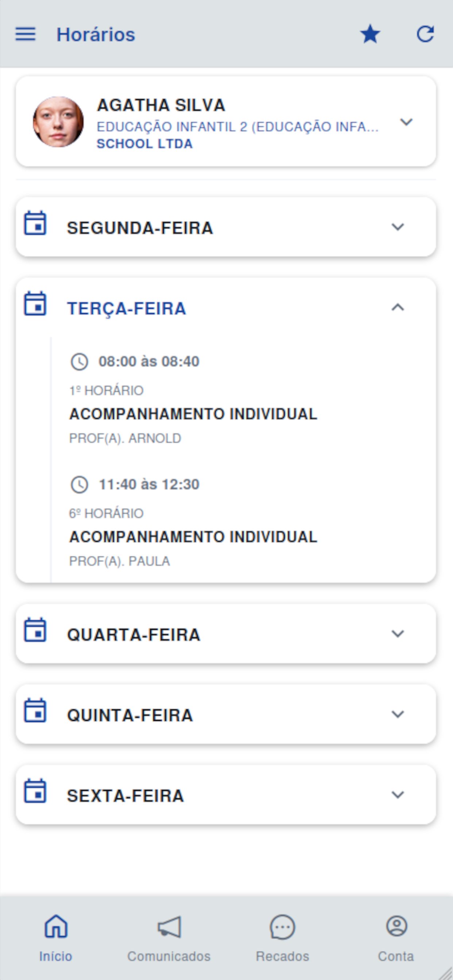Open the hamburger menu

25,34
